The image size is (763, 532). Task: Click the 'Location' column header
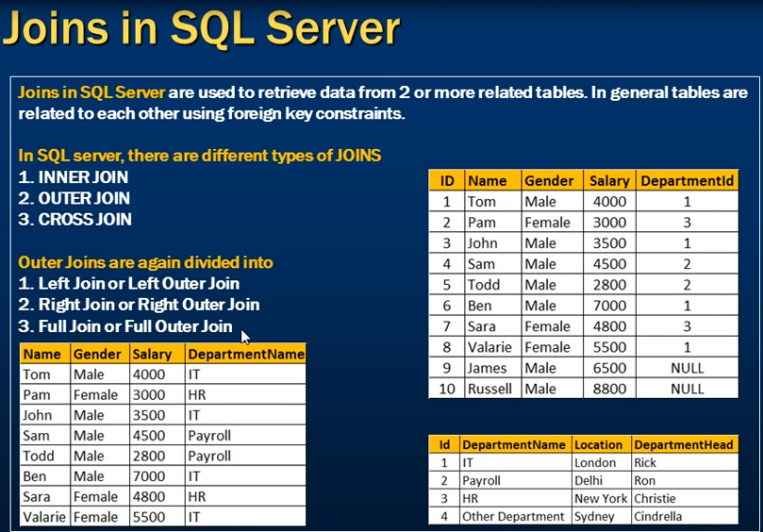point(601,444)
